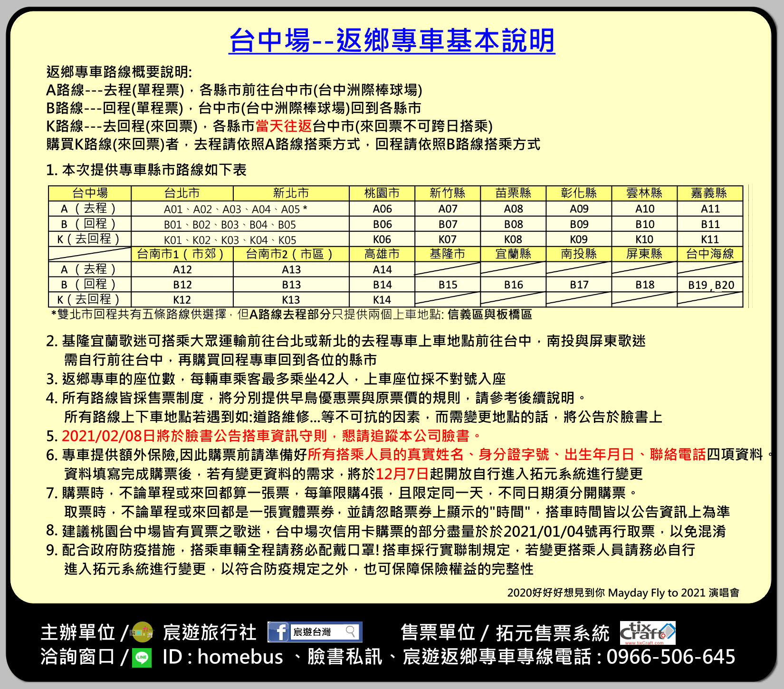Click the search magnifier in the 宸遊台灣 box
Image resolution: width=784 pixels, height=689 pixels.
pyautogui.click(x=351, y=632)
